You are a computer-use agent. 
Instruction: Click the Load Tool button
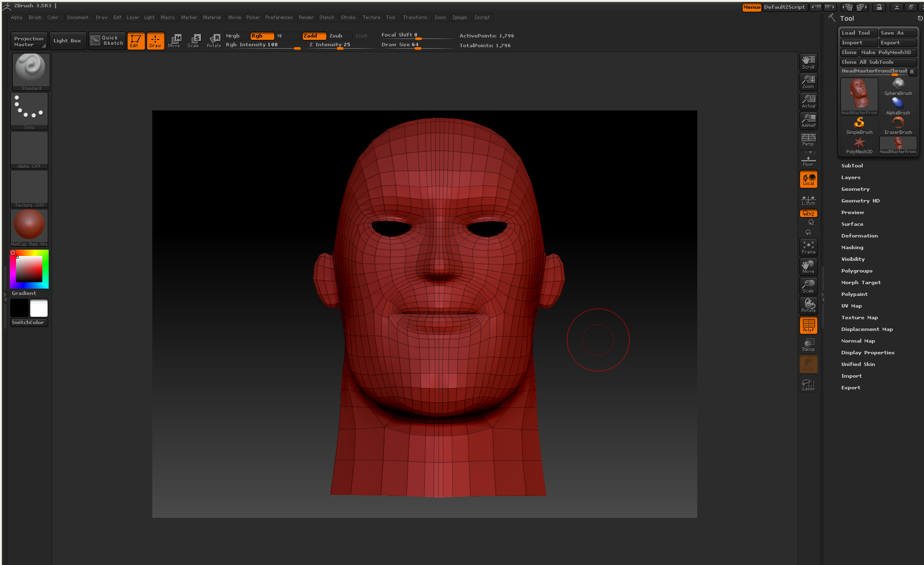click(858, 33)
